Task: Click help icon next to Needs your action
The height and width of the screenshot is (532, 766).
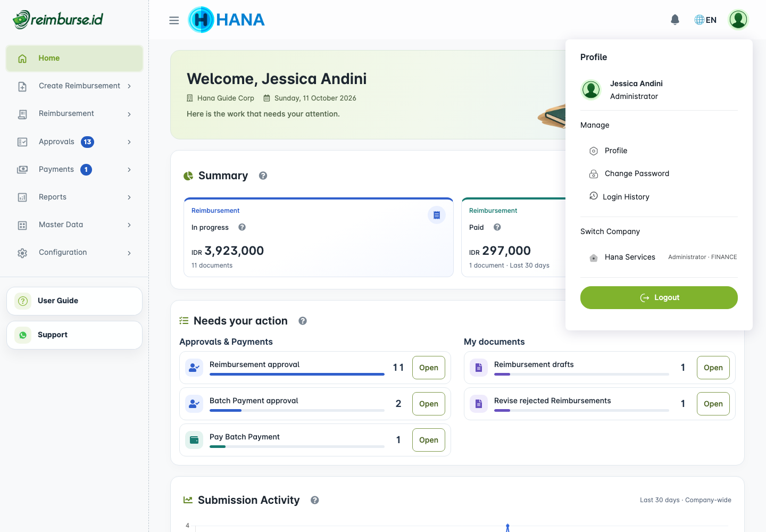Action: click(x=303, y=321)
